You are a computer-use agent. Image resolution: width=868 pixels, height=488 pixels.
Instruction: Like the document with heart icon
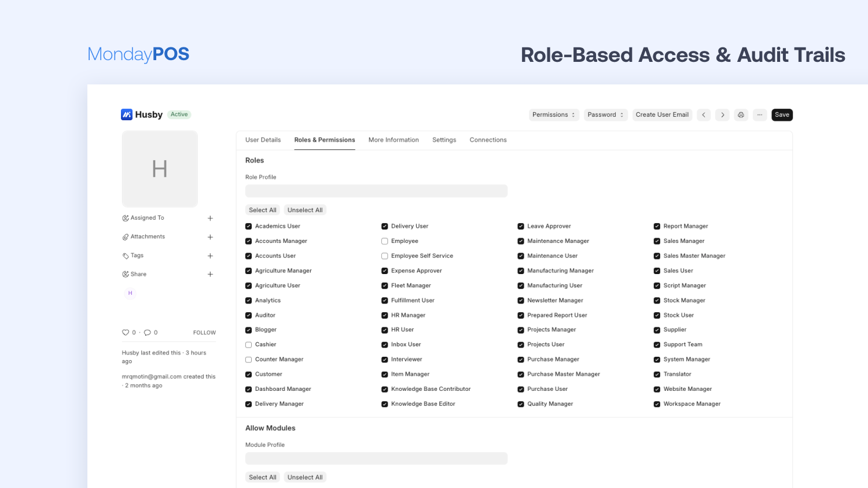click(126, 332)
